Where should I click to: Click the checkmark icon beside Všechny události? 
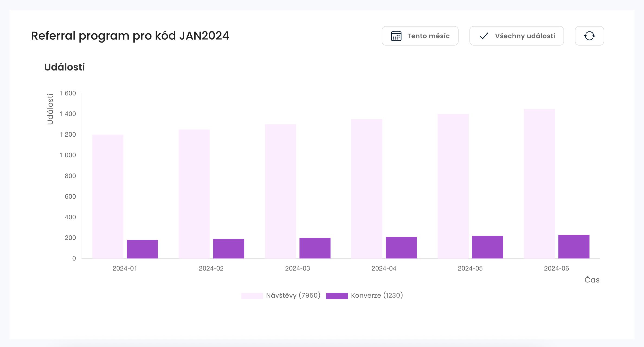coord(484,36)
